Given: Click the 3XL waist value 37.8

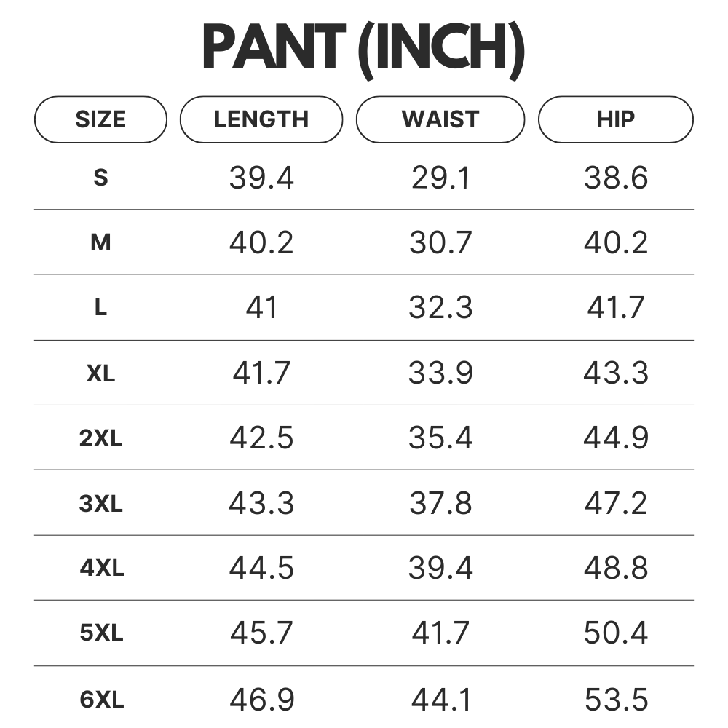Looking at the screenshot, I should tap(440, 504).
